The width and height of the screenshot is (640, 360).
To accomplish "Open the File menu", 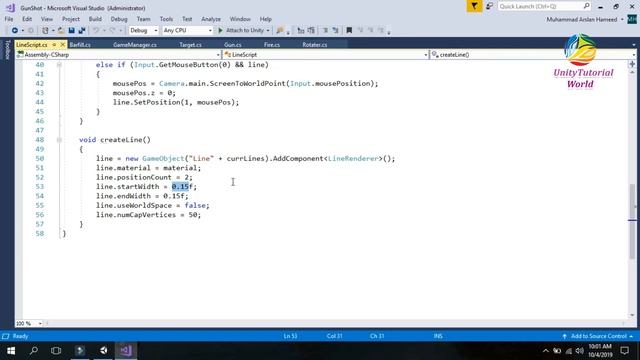I will [9, 19].
